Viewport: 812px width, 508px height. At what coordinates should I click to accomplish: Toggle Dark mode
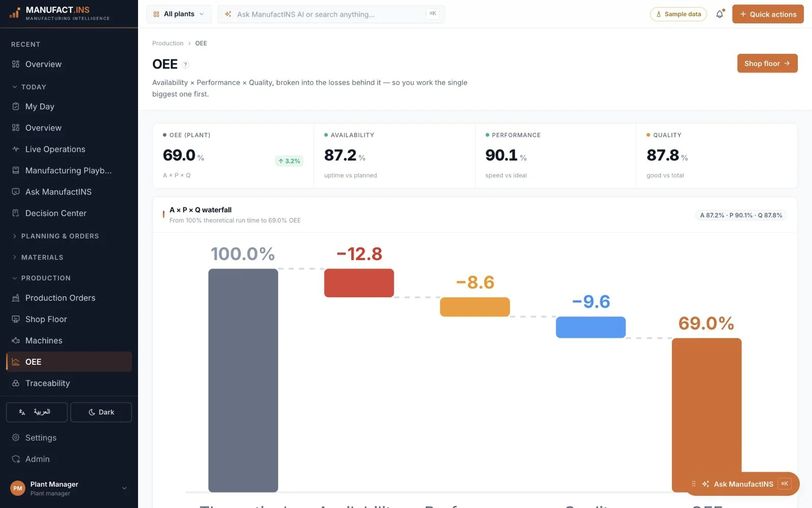pos(101,412)
